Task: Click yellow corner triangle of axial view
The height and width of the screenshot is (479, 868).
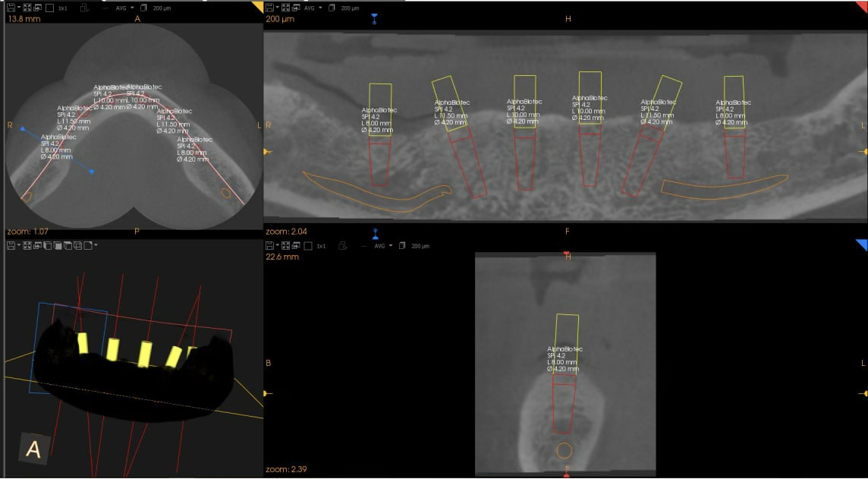Action: point(259,5)
